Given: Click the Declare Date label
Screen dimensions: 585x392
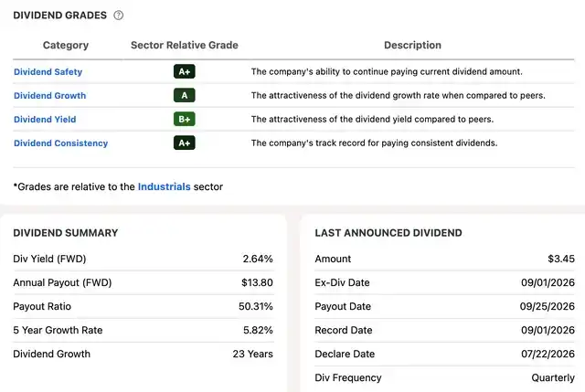Looking at the screenshot, I should click(345, 354).
